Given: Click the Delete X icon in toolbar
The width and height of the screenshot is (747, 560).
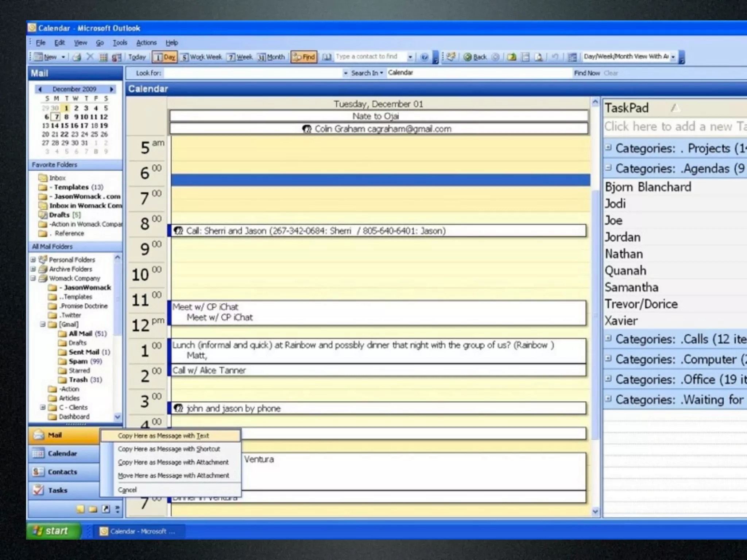Looking at the screenshot, I should (90, 57).
